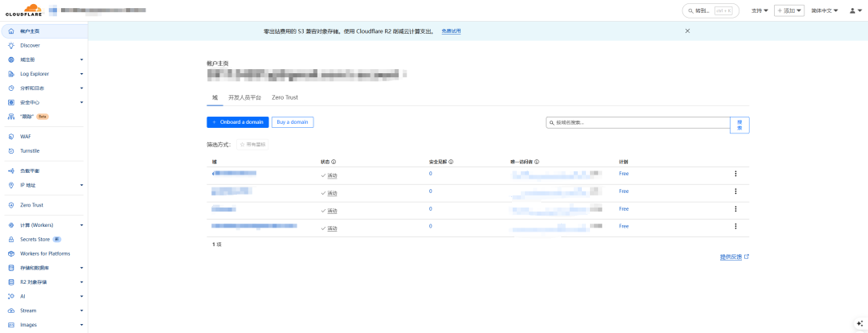868x333 pixels.
Task: Click the Onboard a domain button
Action: pos(237,122)
